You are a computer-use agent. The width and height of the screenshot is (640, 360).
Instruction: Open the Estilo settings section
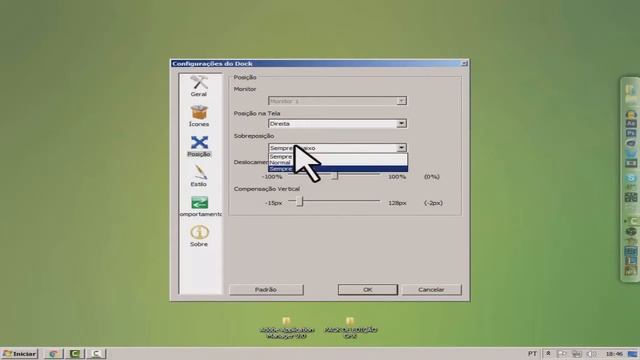pos(199,176)
